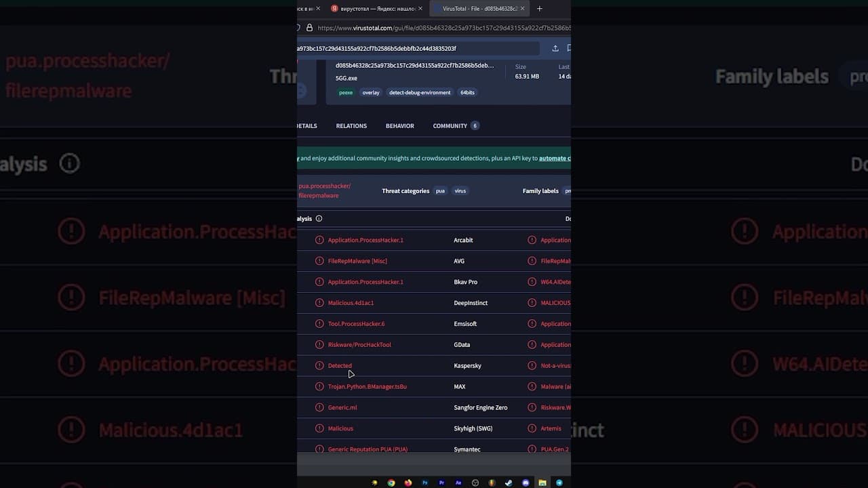
Task: Launch Firefox from the taskbar
Action: point(408,483)
